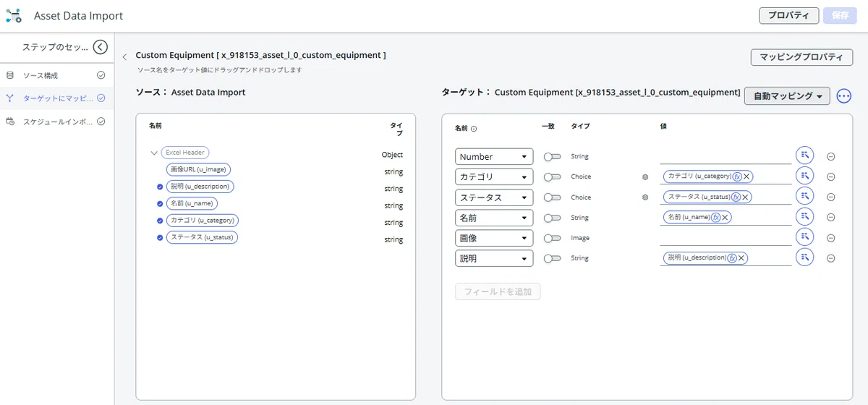
Task: Open mapping options icon for カテゴリ row
Action: 804,176
